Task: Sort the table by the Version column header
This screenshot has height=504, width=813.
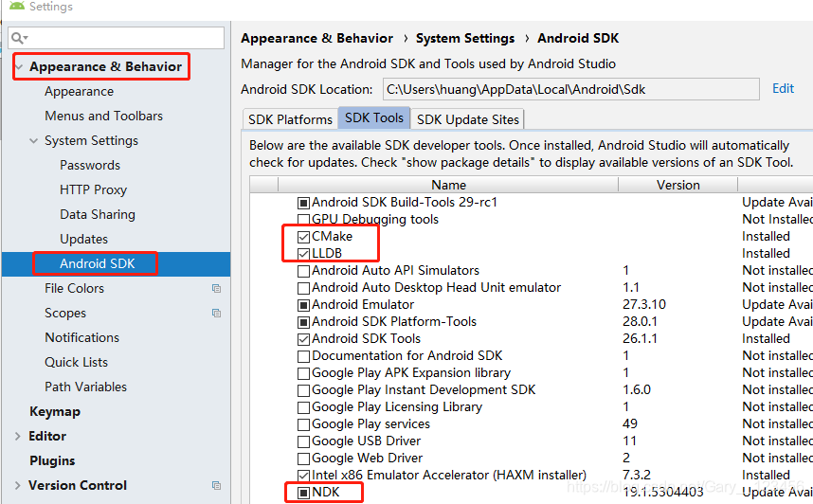Action: click(678, 185)
